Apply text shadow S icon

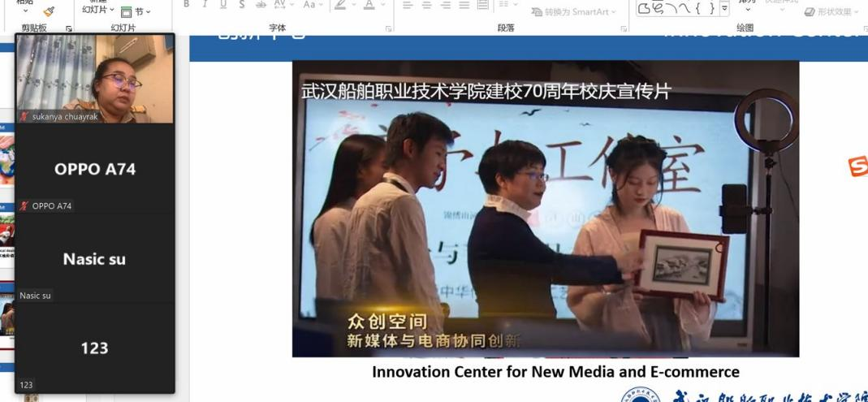pyautogui.click(x=242, y=4)
